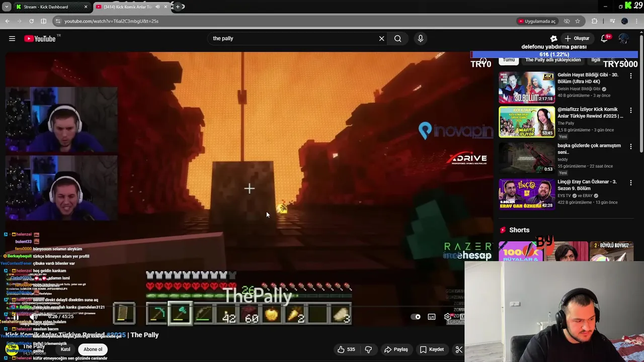Open the YouTube guide hamburger menu
The width and height of the screenshot is (644, 362).
[x=12, y=39]
